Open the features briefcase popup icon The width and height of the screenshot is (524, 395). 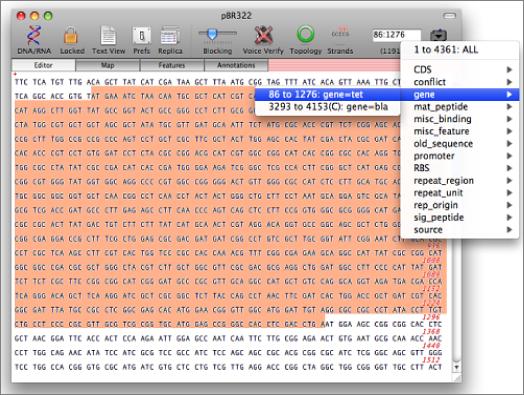438,35
